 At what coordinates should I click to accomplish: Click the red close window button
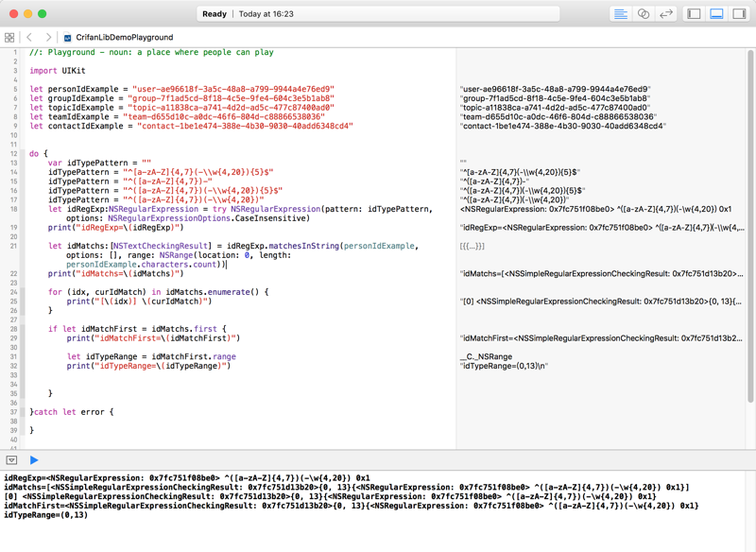tap(13, 14)
